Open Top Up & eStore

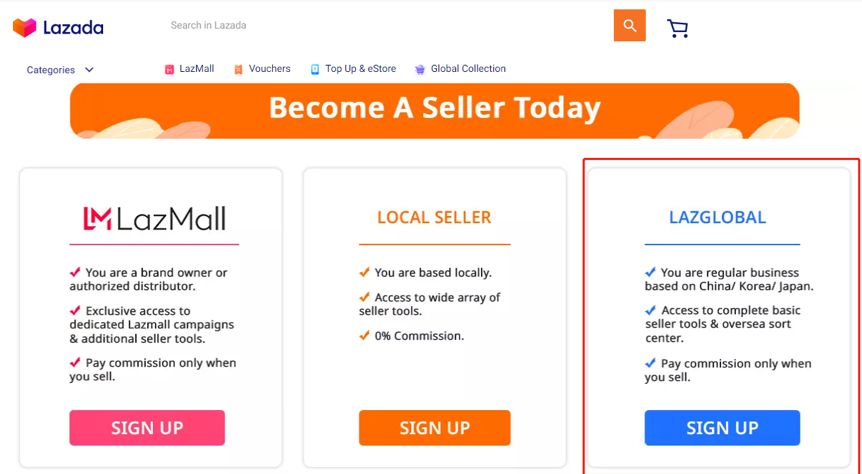point(360,69)
